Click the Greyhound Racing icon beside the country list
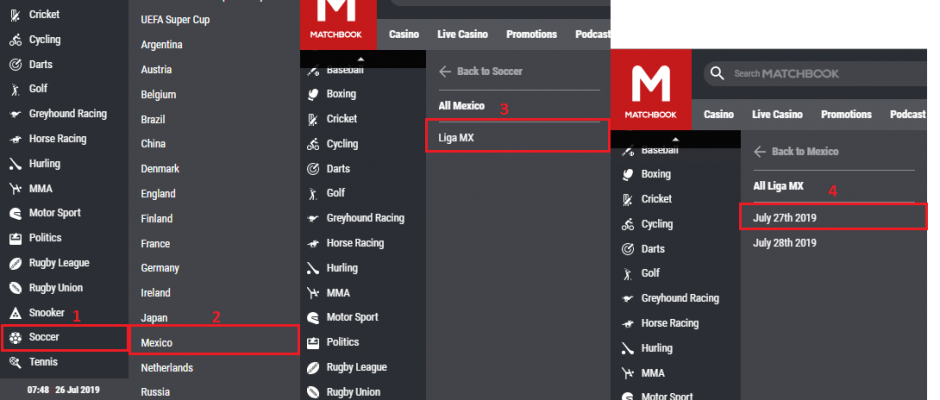The width and height of the screenshot is (940, 400). pyautogui.click(x=16, y=114)
